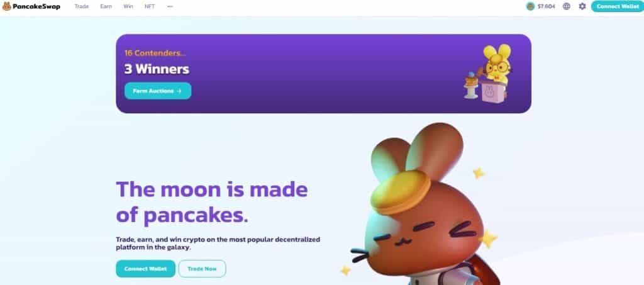Select the Win menu item
This screenshot has width=644, height=285.
tap(128, 6)
